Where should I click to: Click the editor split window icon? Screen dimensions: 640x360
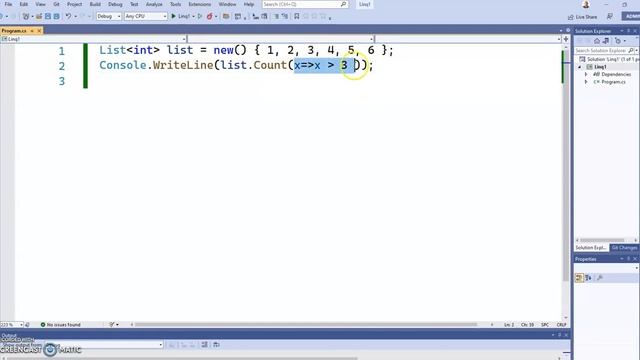click(x=566, y=39)
